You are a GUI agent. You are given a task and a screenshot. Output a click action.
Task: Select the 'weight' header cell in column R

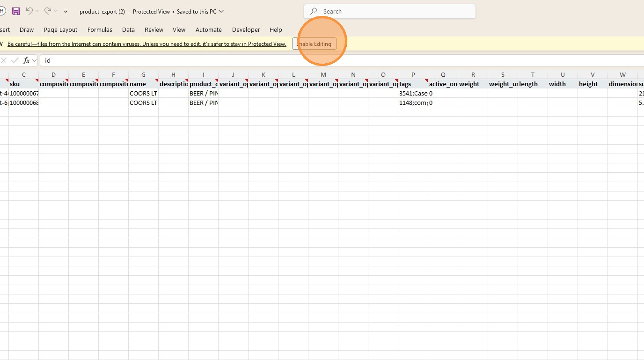(x=473, y=84)
